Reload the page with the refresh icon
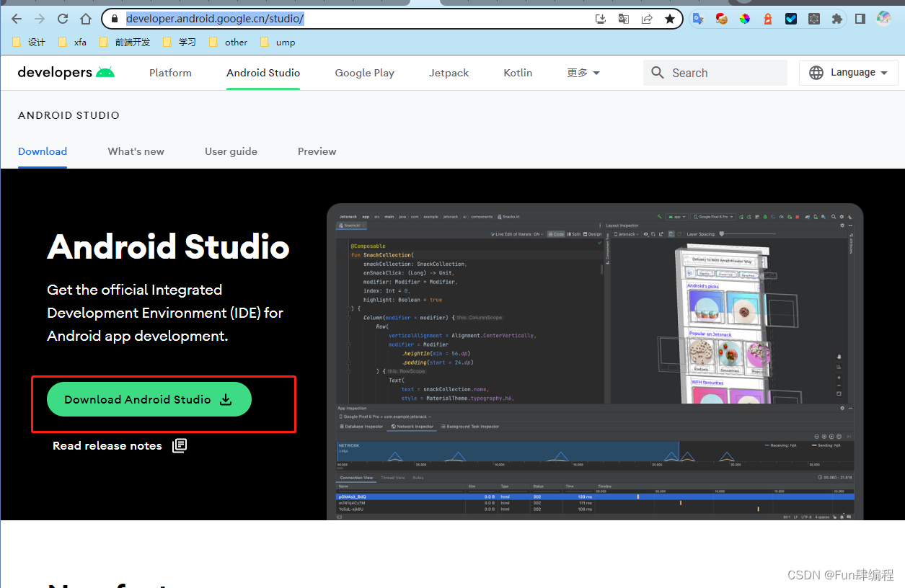 tap(63, 19)
